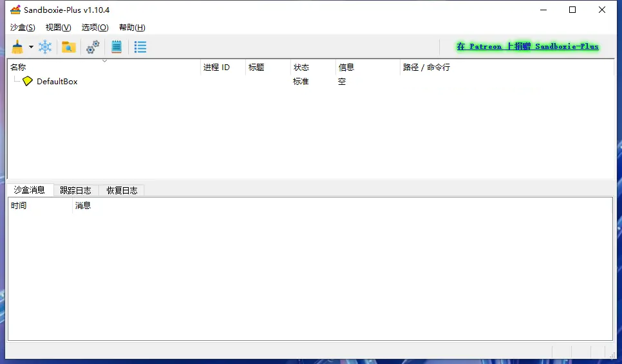Sort by the 信息 column header
The height and width of the screenshot is (364, 622).
click(x=368, y=68)
